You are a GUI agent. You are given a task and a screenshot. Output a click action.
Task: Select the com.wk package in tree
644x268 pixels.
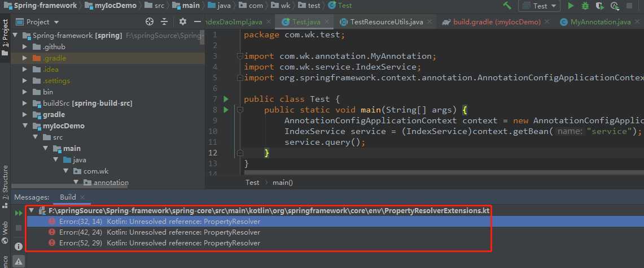coord(96,171)
